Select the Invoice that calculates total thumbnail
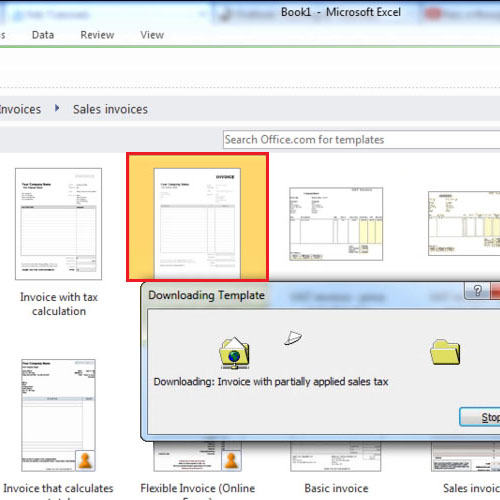 58,415
